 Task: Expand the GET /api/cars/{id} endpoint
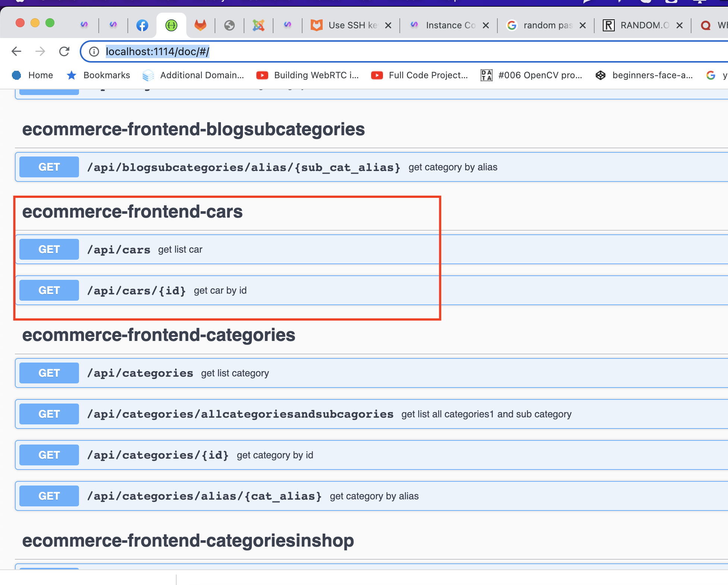371,290
